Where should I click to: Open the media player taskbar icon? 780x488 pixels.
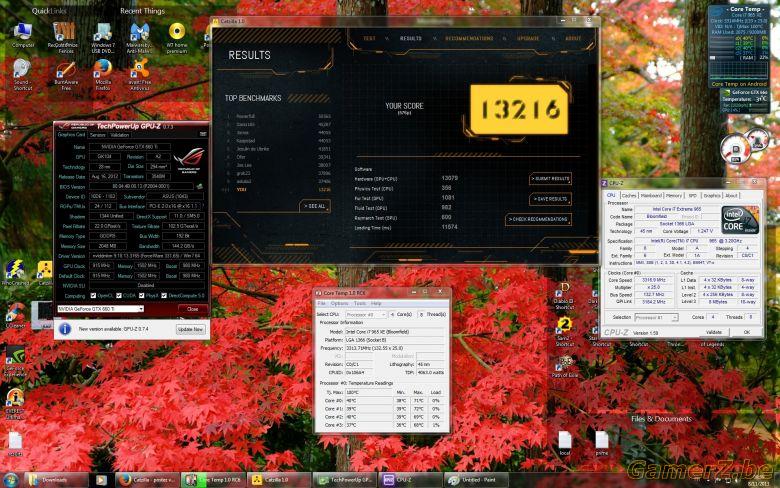pos(101,480)
